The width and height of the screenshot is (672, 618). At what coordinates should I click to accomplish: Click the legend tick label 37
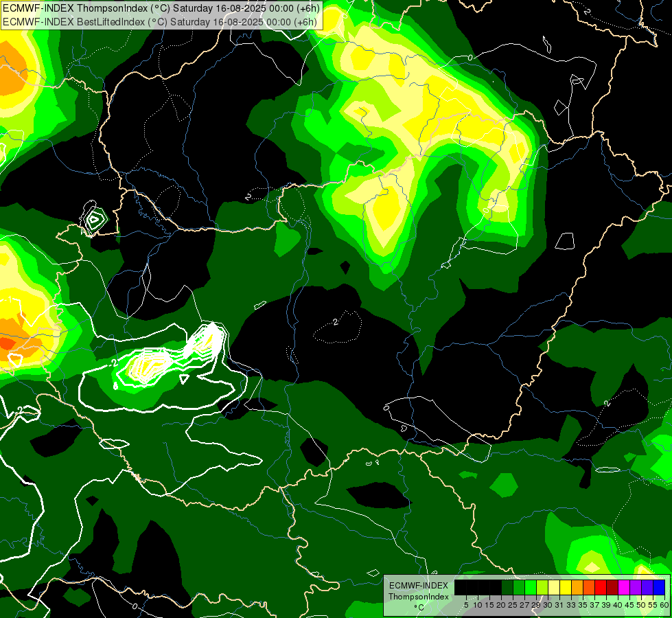594,605
